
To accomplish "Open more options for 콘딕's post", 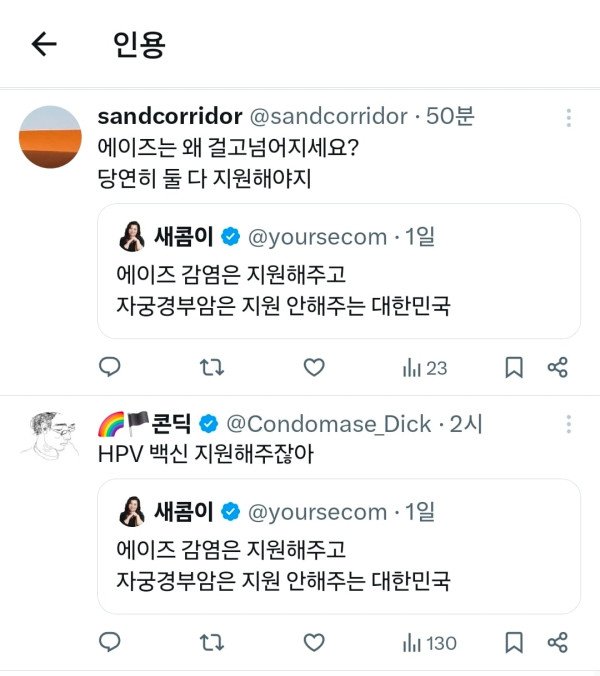I will pos(568,426).
